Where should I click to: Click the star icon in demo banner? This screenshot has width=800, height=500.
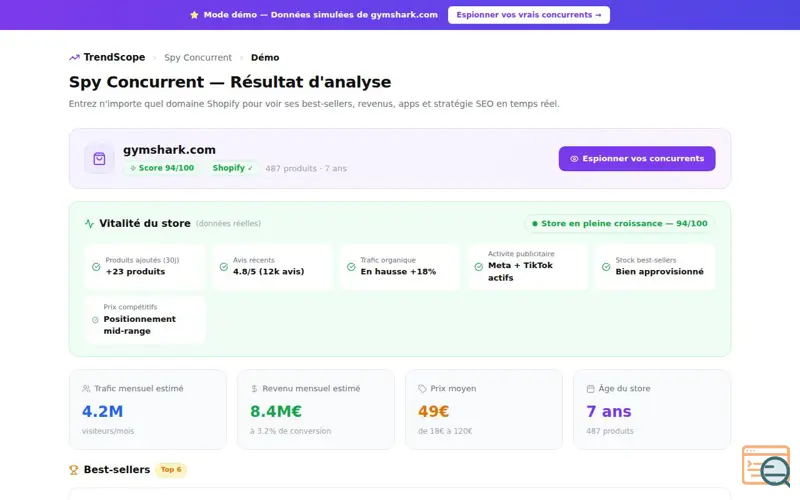(x=194, y=15)
